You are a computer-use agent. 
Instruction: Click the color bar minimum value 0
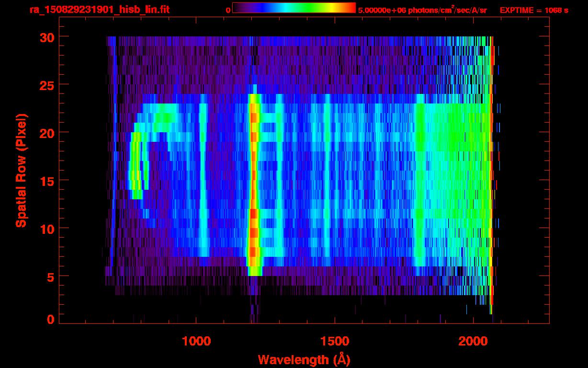click(228, 10)
